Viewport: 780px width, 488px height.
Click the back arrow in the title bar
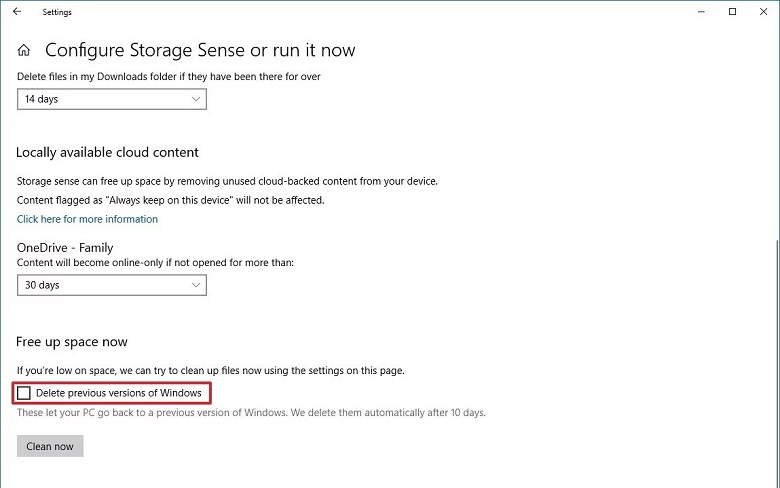pyautogui.click(x=17, y=12)
